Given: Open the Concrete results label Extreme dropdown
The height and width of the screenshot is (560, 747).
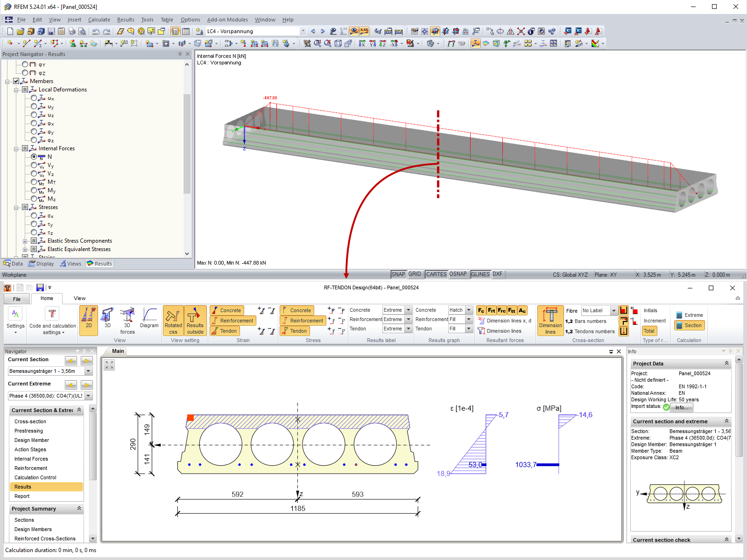Looking at the screenshot, I should point(409,310).
